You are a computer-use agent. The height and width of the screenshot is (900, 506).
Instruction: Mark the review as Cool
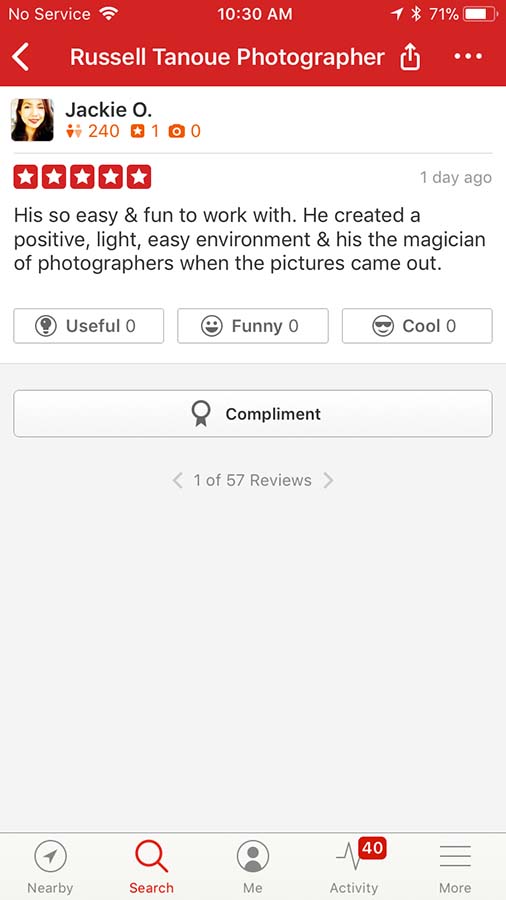click(417, 326)
